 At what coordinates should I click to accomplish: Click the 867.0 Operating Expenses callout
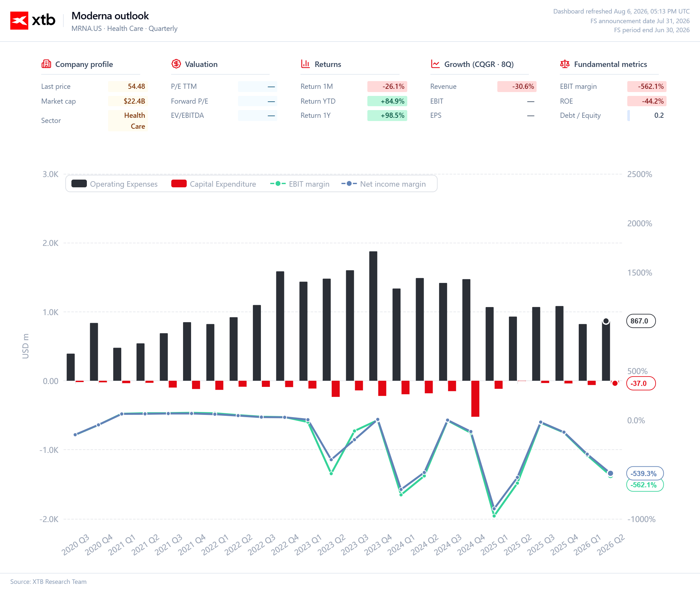(x=641, y=321)
